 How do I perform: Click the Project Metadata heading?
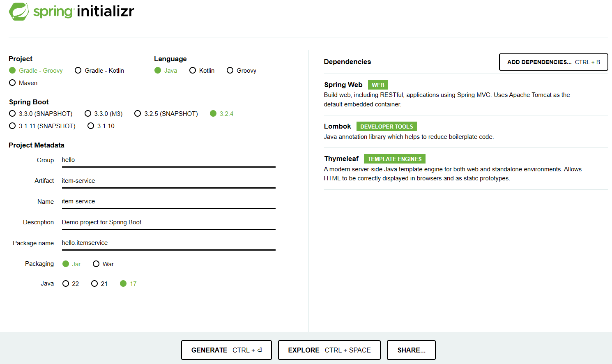(x=37, y=145)
